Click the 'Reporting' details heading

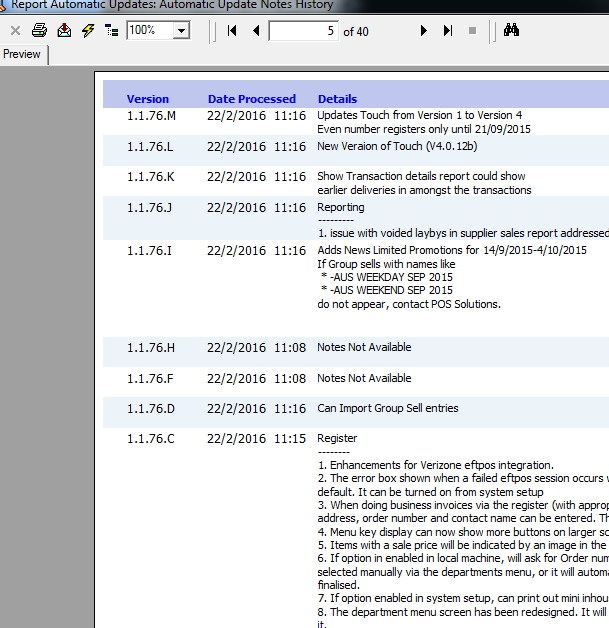click(341, 207)
